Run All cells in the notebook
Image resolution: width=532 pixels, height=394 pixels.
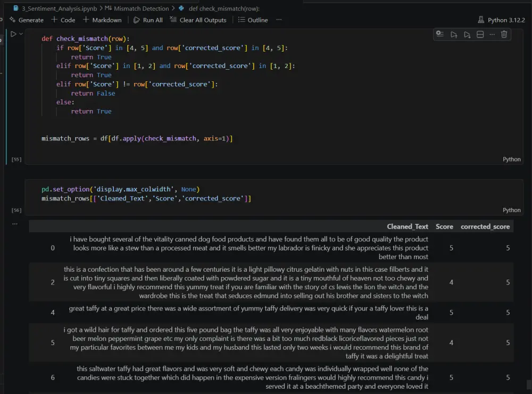pos(148,20)
